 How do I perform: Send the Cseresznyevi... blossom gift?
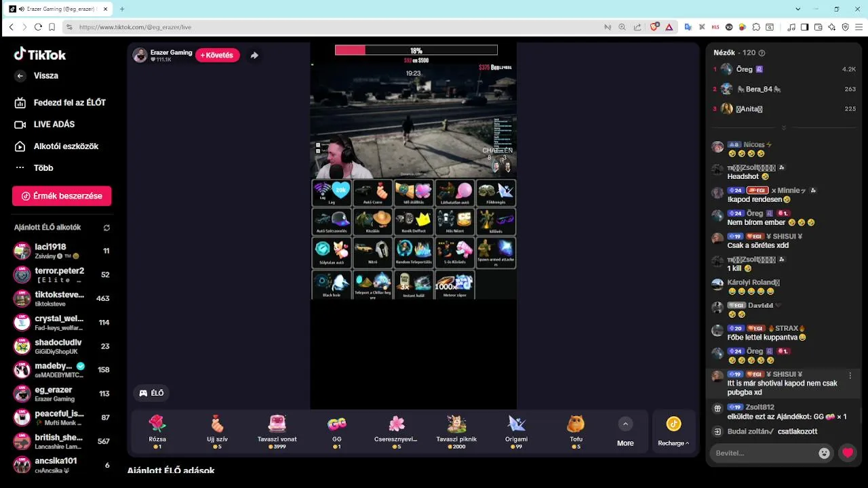pyautogui.click(x=397, y=432)
